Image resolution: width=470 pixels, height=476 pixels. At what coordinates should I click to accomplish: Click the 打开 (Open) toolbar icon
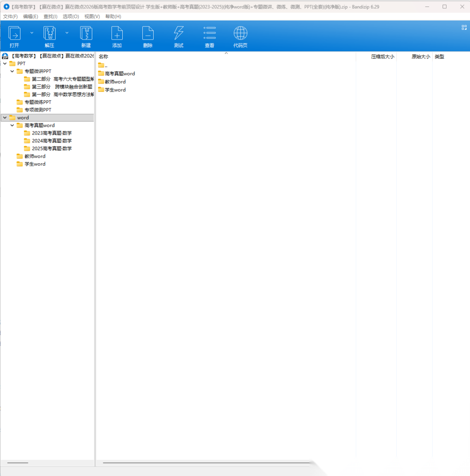[14, 34]
